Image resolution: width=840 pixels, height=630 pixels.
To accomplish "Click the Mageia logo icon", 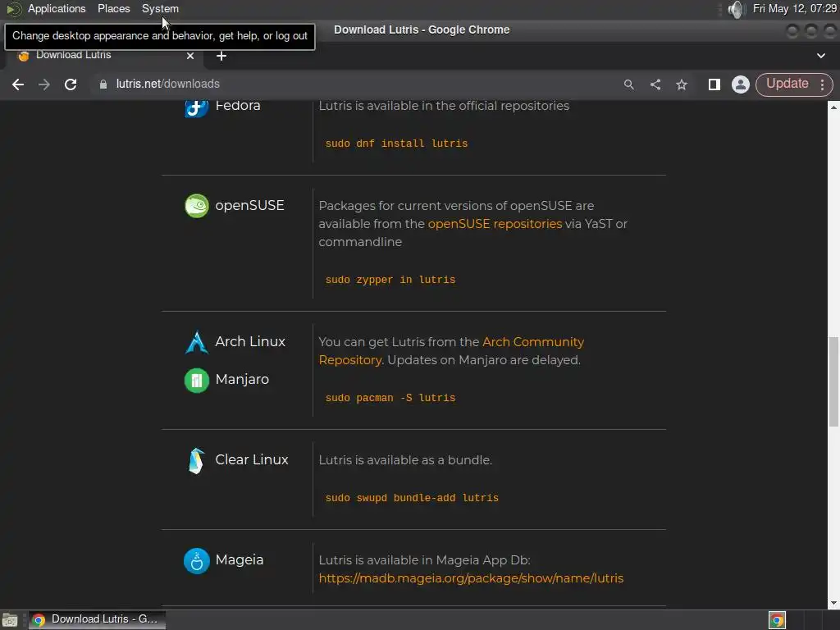I will click(x=197, y=561).
